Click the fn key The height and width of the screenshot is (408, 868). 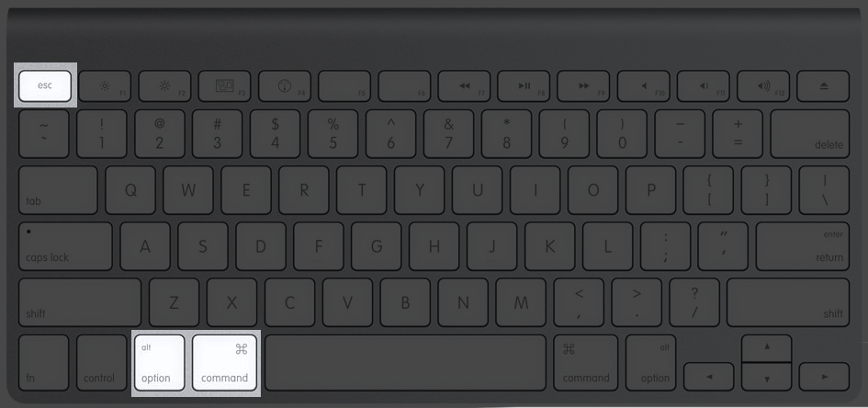(x=44, y=363)
